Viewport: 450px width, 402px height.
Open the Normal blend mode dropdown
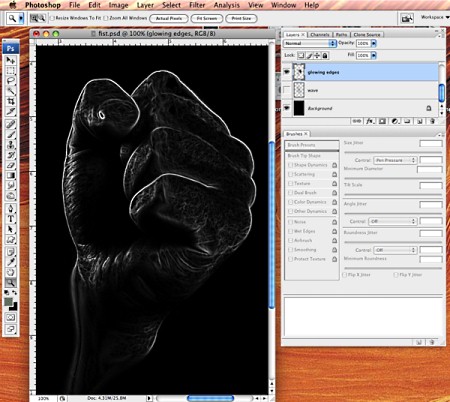coord(310,43)
